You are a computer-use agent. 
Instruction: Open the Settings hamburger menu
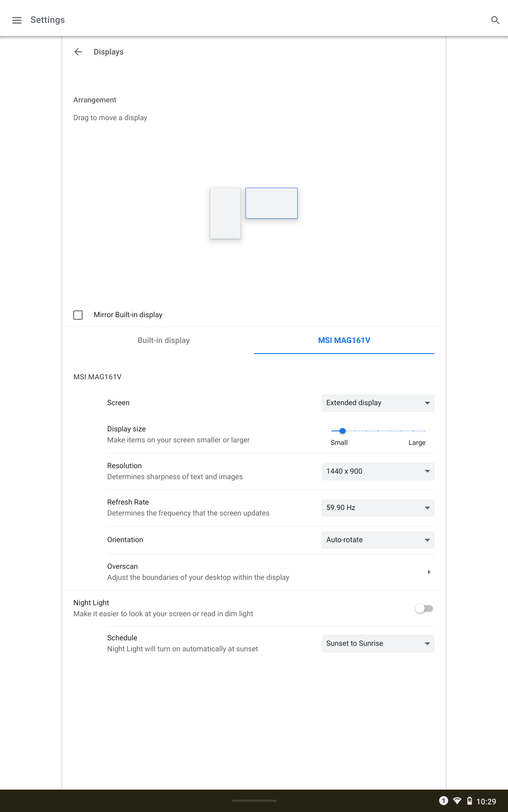click(x=17, y=20)
